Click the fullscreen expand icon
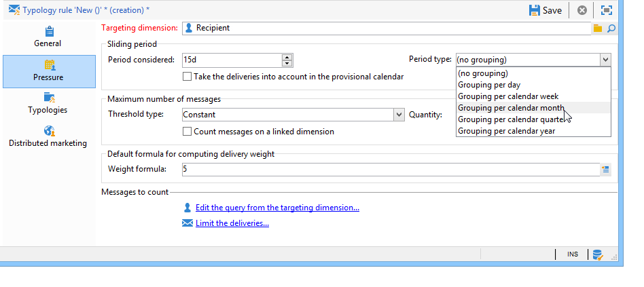Screen dimensions: 644x287 click(x=606, y=10)
